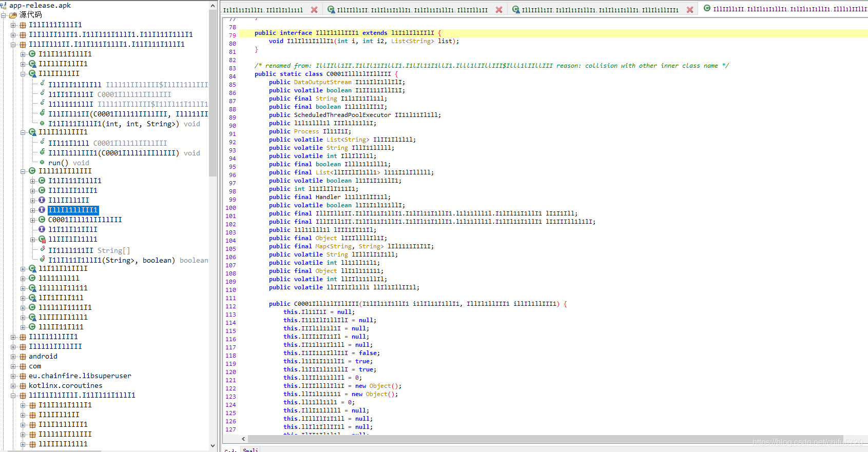
Task: Expand the highlighted interface node in tree
Action: click(x=33, y=210)
